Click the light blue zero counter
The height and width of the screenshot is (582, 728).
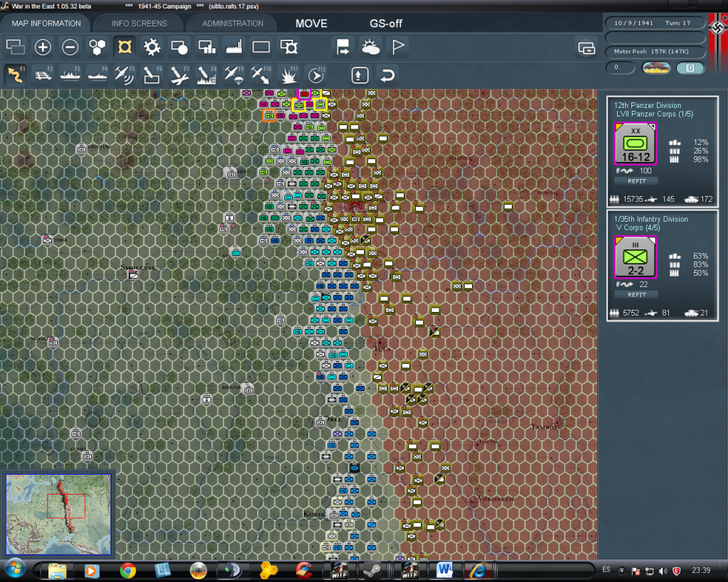tap(690, 68)
